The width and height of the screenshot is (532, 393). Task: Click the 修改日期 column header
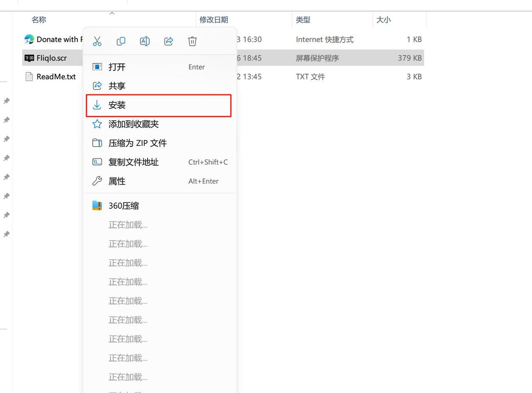(214, 20)
